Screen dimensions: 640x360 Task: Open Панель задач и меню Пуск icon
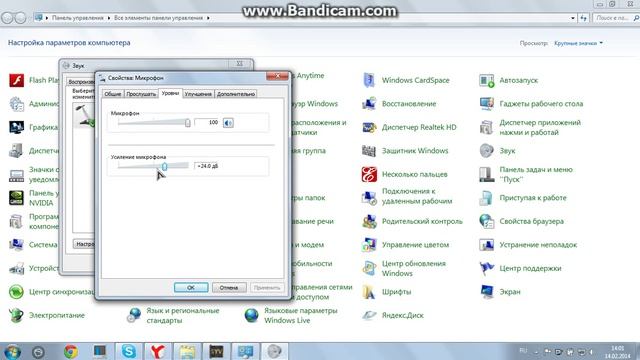pos(487,174)
